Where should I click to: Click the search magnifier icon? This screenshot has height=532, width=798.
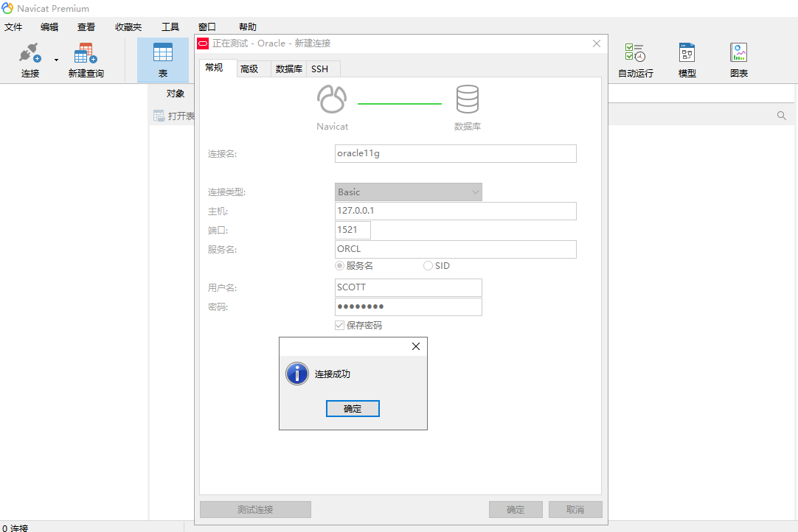point(782,116)
